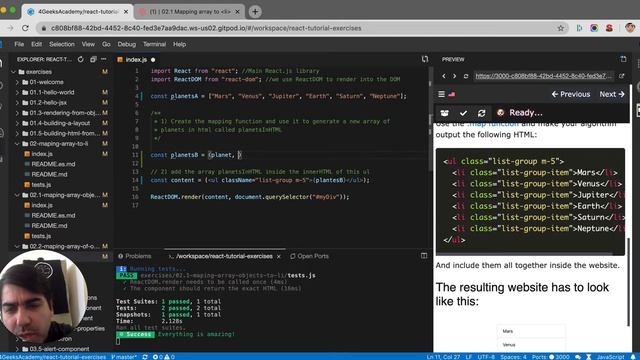Open Explorer more actions ellipsis menu
Screen dimensions: 640x360
[104, 59]
